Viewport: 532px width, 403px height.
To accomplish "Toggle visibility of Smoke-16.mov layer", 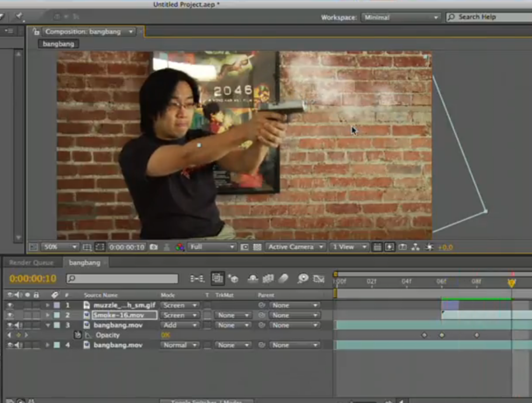I will [x=10, y=315].
